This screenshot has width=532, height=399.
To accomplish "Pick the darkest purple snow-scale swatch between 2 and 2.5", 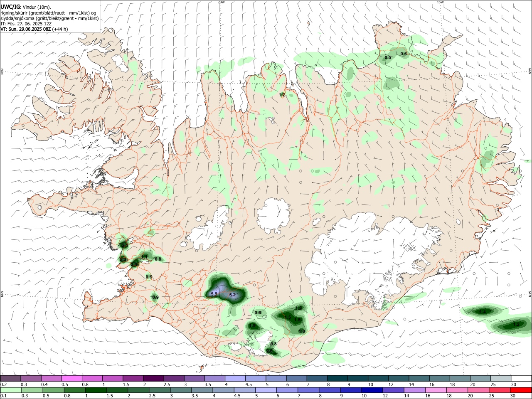I will point(153,379).
